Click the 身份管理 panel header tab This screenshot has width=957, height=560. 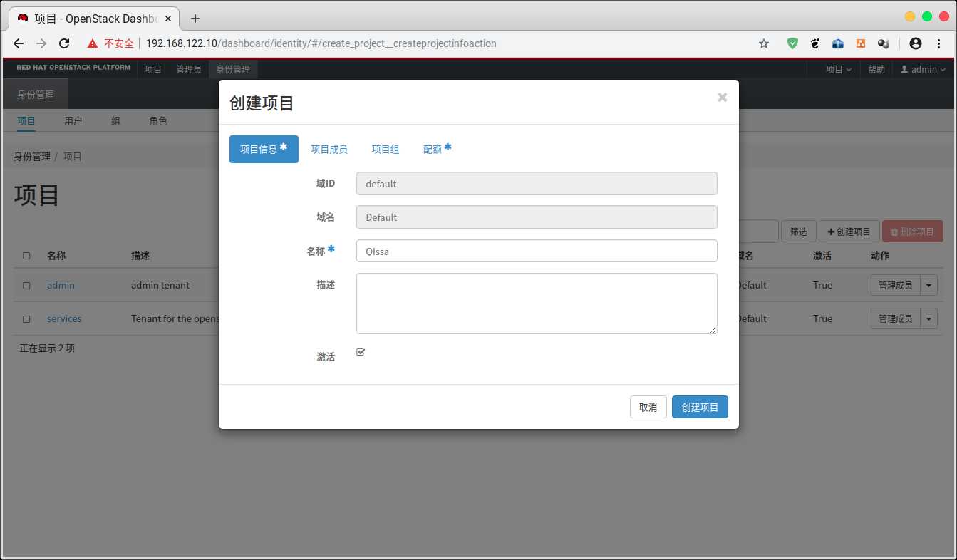tap(36, 94)
